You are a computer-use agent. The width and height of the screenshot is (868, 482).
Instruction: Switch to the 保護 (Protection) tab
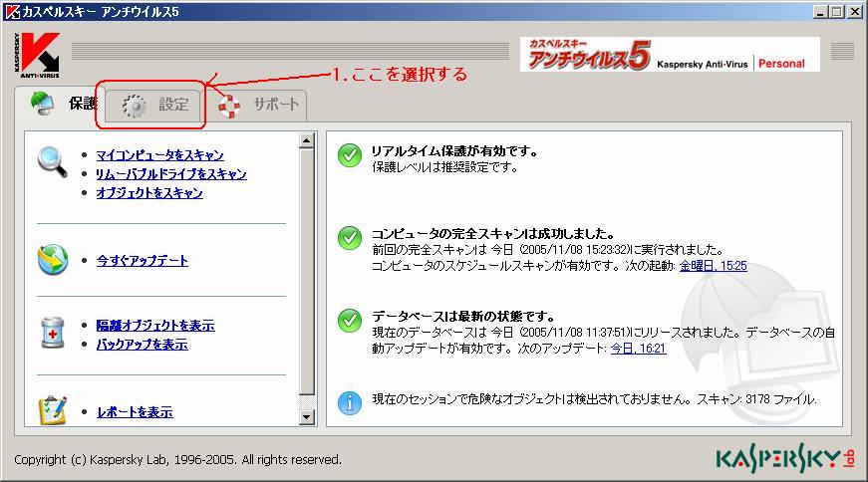coord(62,104)
